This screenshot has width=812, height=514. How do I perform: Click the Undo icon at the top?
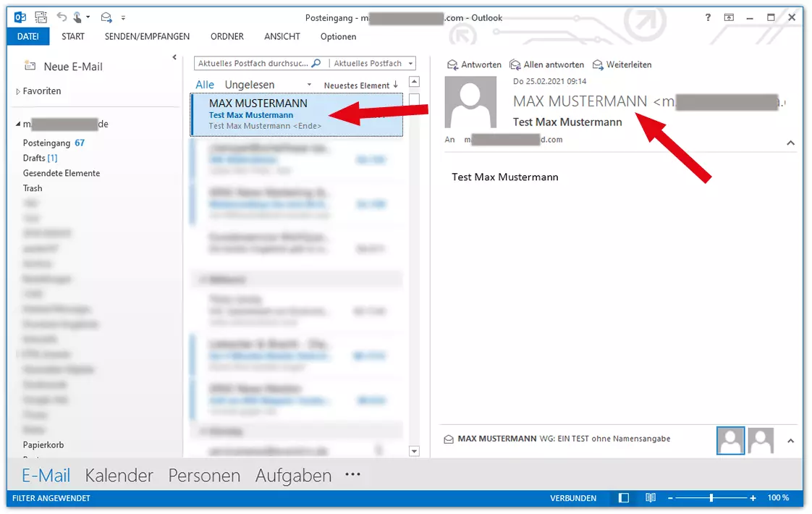[x=62, y=17]
